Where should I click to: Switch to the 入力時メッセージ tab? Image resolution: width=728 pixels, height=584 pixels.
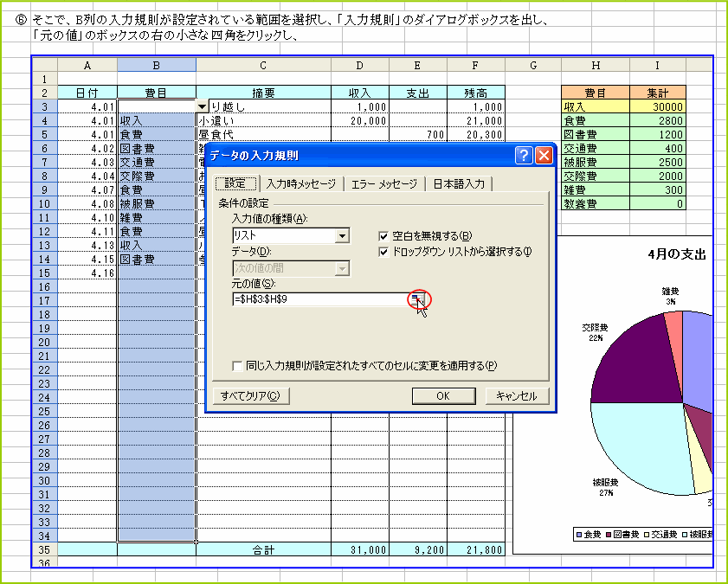pos(301,184)
